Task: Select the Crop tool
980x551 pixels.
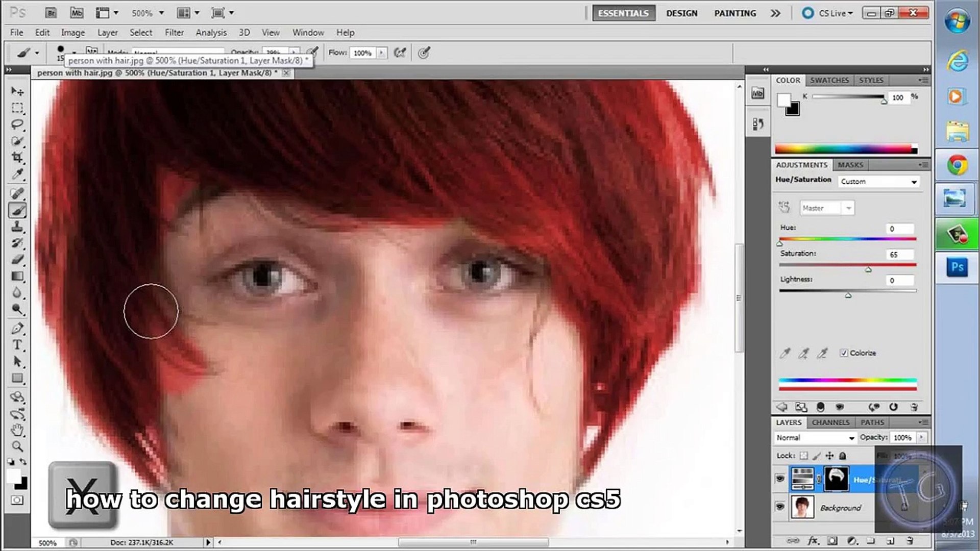Action: tap(17, 158)
